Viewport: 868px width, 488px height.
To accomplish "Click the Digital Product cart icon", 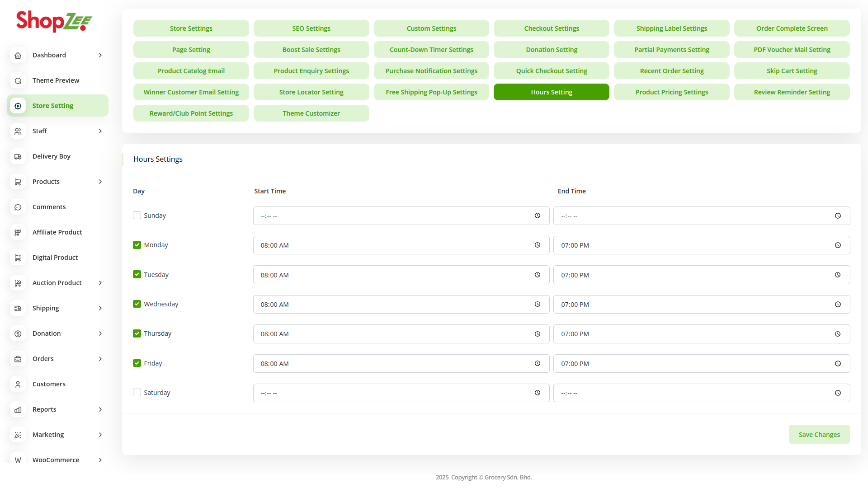I will (18, 258).
